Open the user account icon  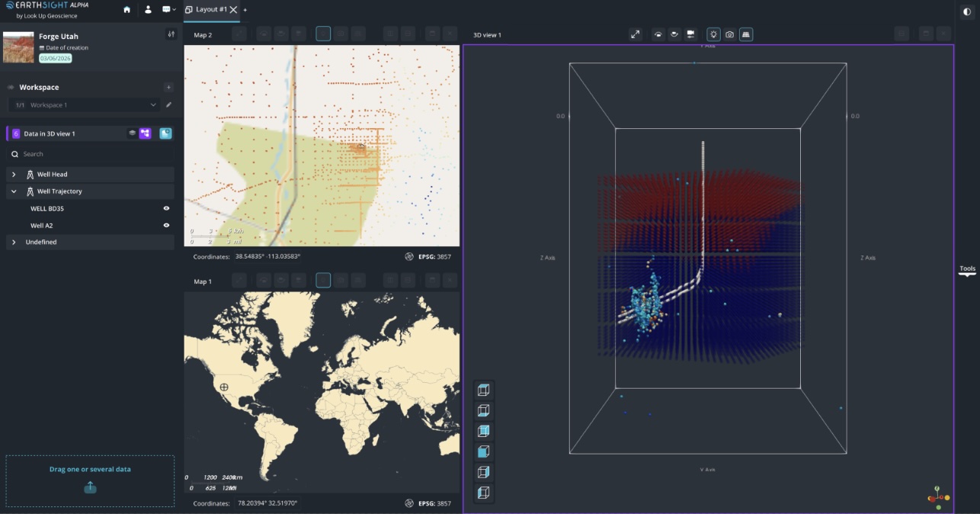click(148, 10)
